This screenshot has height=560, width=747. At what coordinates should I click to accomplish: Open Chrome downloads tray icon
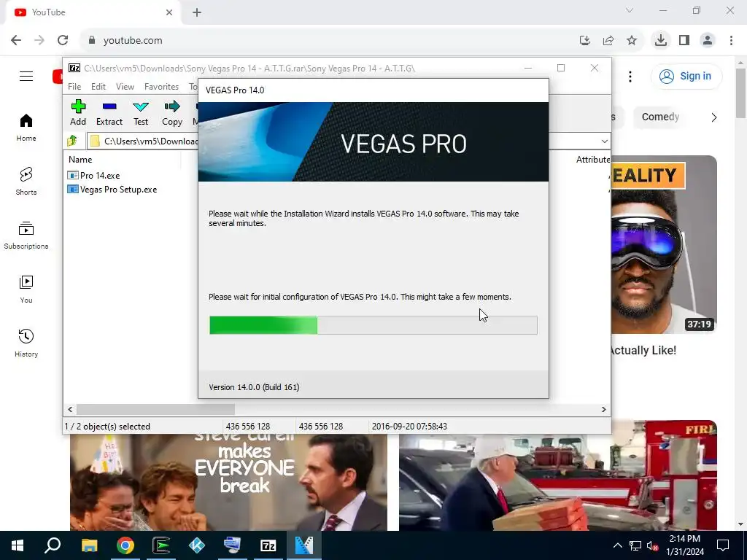(x=661, y=41)
